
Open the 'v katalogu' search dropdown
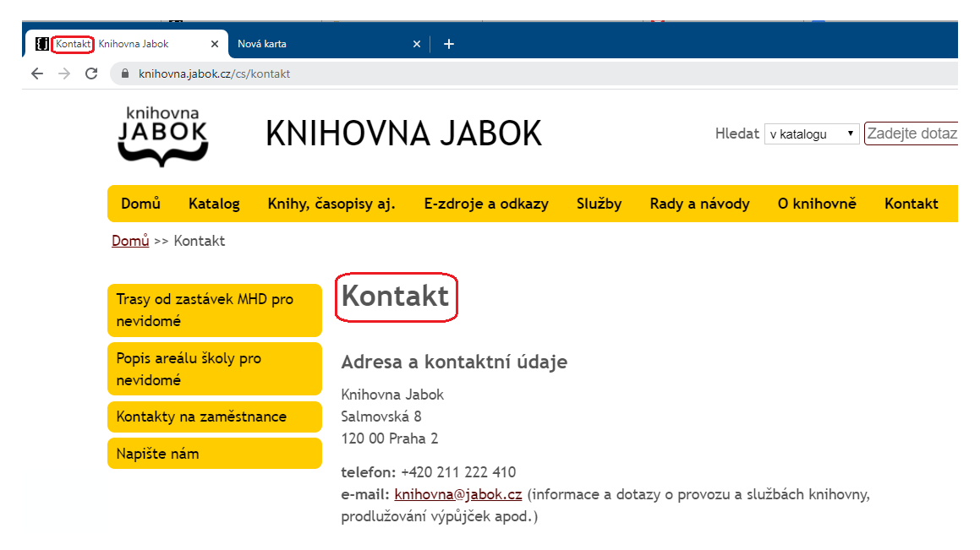[812, 133]
